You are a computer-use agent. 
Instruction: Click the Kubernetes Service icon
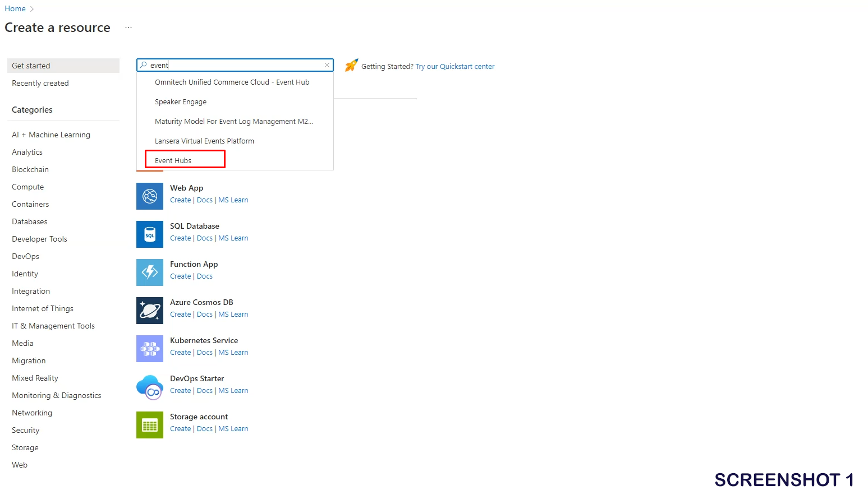pos(150,349)
